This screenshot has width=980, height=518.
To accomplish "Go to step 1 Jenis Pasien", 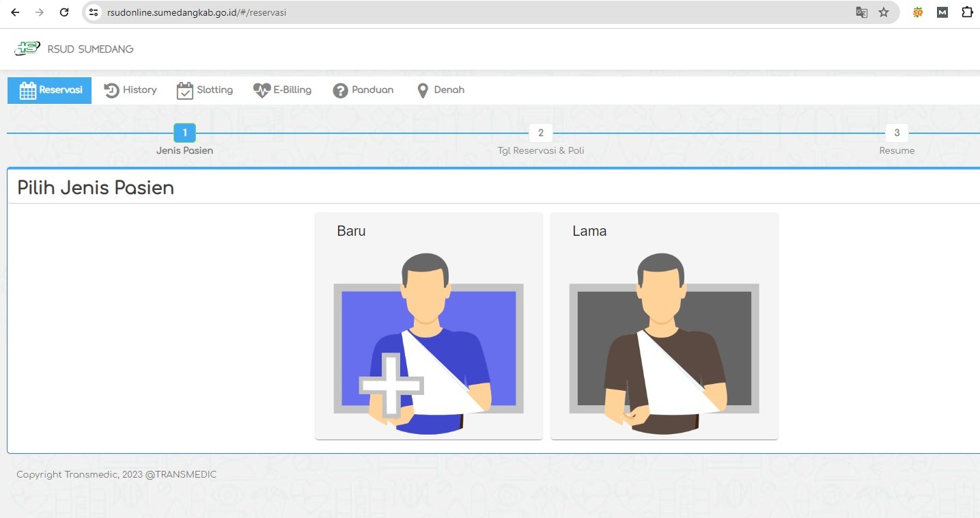I will [184, 133].
